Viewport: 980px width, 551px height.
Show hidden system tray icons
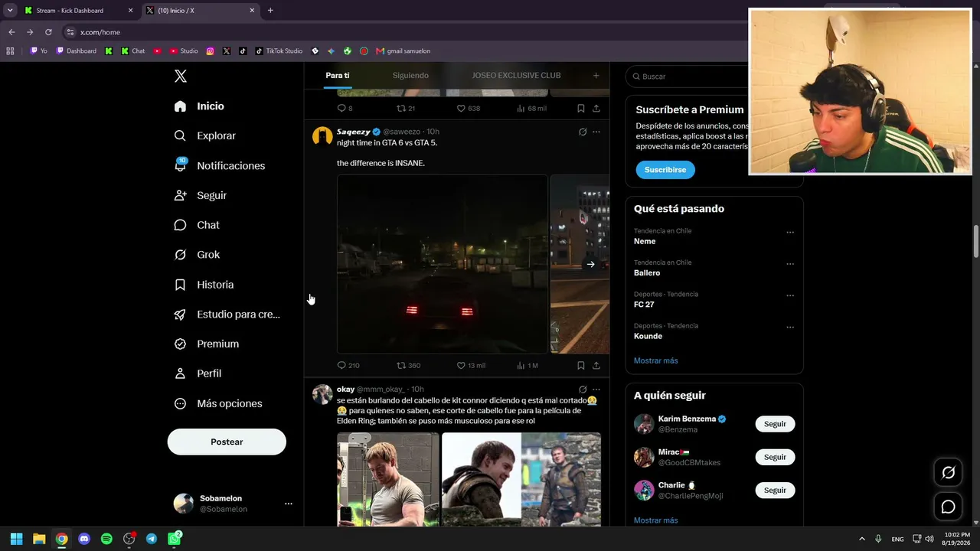click(862, 539)
